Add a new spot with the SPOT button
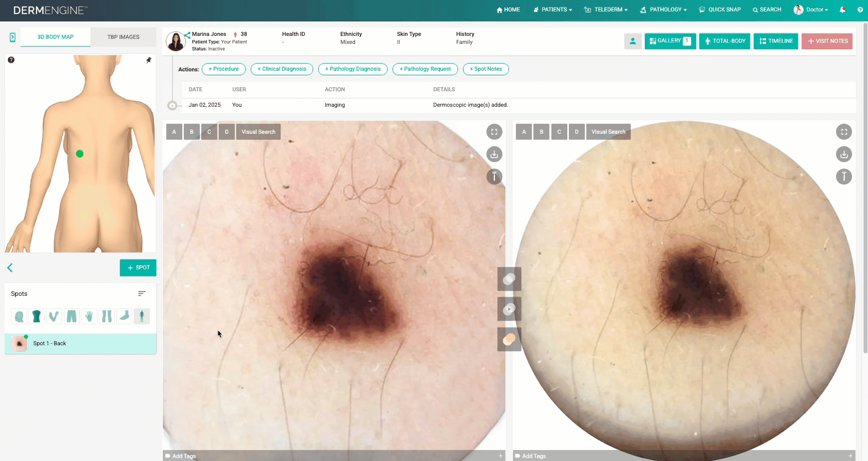The width and height of the screenshot is (868, 461). pos(138,267)
